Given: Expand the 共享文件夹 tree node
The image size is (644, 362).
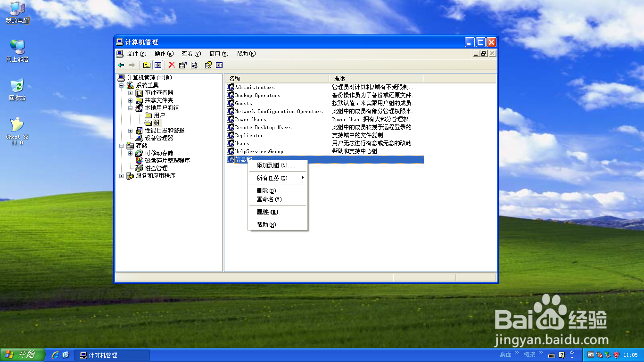Looking at the screenshot, I should pos(131,100).
